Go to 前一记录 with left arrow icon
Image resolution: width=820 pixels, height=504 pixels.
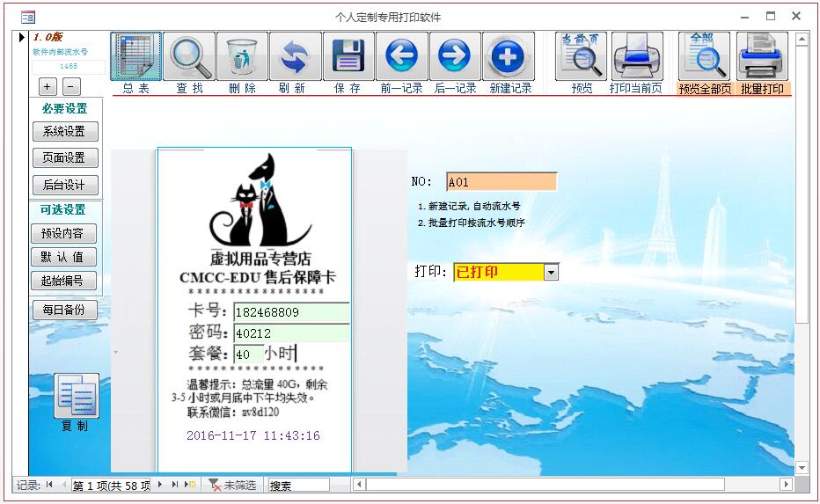401,56
